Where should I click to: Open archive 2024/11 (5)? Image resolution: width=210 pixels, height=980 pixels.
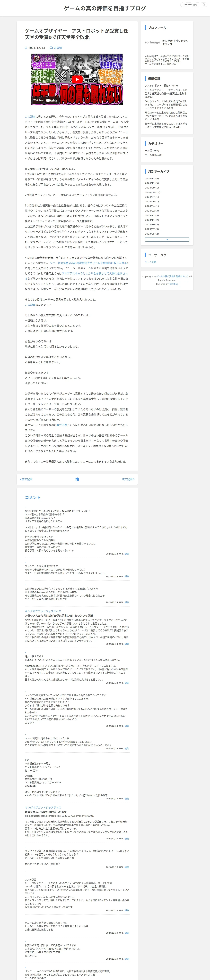152,183
